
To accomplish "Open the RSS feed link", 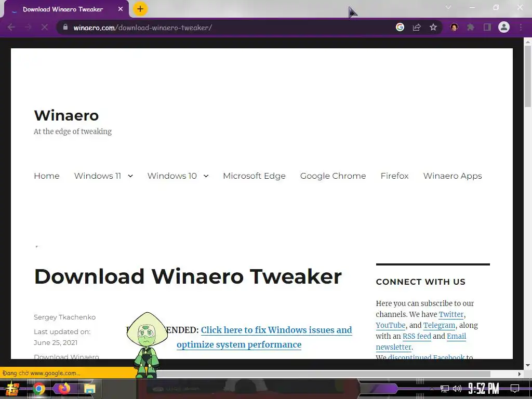I will (417, 336).
